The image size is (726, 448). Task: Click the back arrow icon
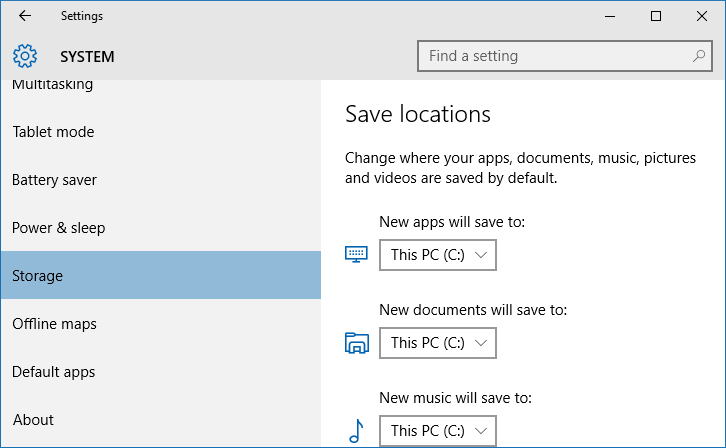25,16
